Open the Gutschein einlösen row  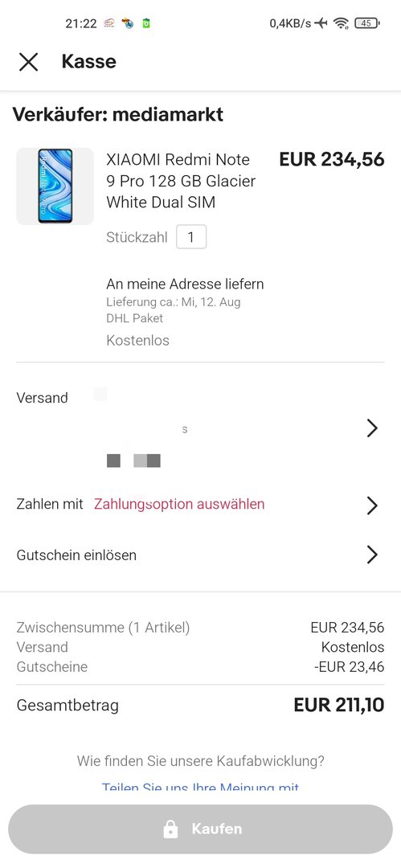point(201,555)
